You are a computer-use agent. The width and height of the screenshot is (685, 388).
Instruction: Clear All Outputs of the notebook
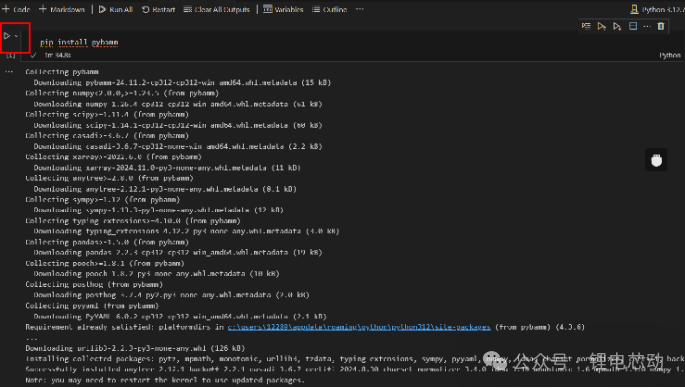(217, 9)
